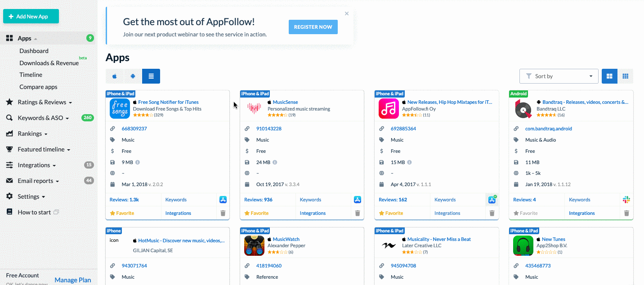The image size is (644, 285).
Task: Click the Free Songs app thumbnail
Action: pyautogui.click(x=120, y=109)
